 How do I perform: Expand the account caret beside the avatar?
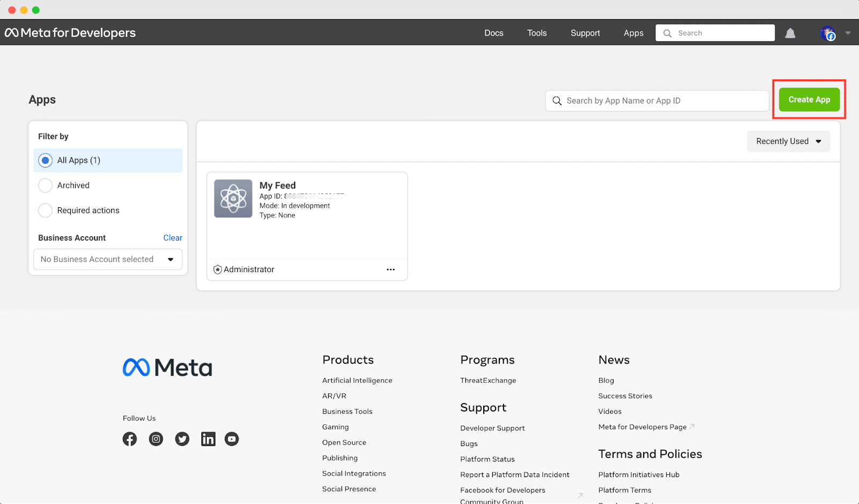click(848, 33)
